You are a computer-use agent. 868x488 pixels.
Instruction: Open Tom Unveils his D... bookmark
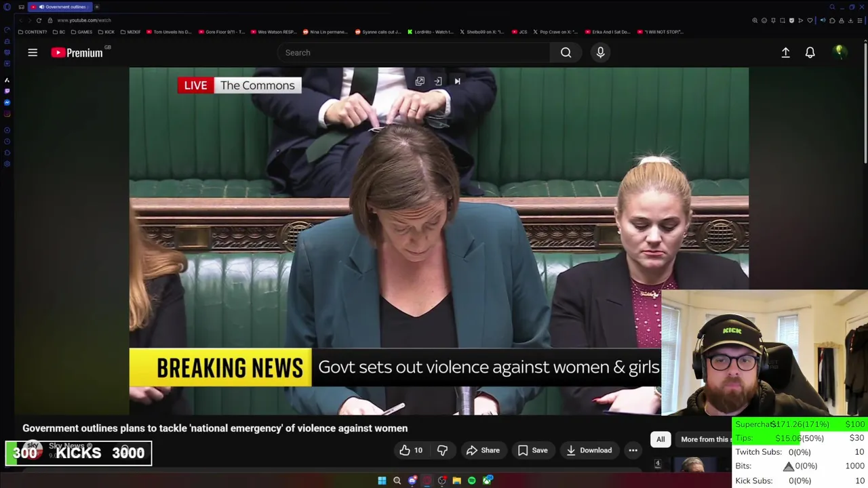pyautogui.click(x=169, y=32)
